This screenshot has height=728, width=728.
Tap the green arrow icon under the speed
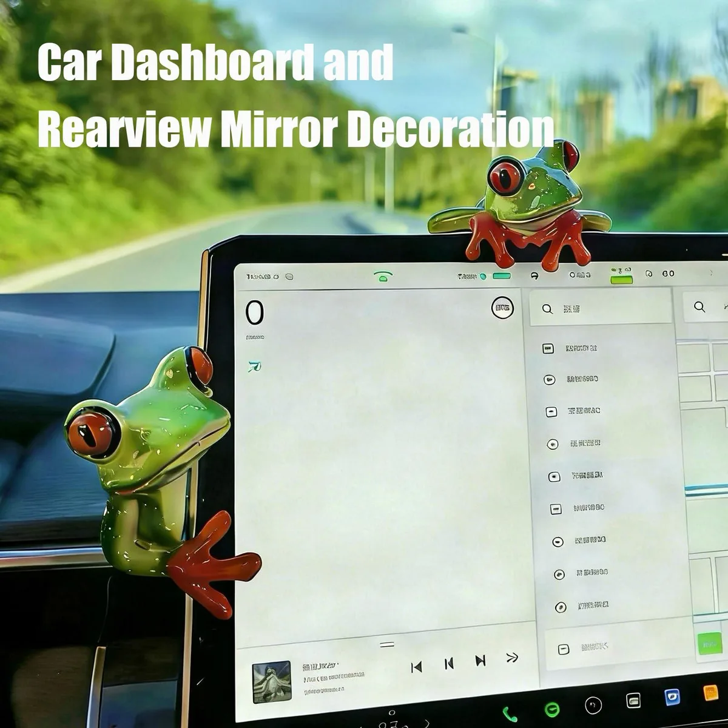[255, 366]
